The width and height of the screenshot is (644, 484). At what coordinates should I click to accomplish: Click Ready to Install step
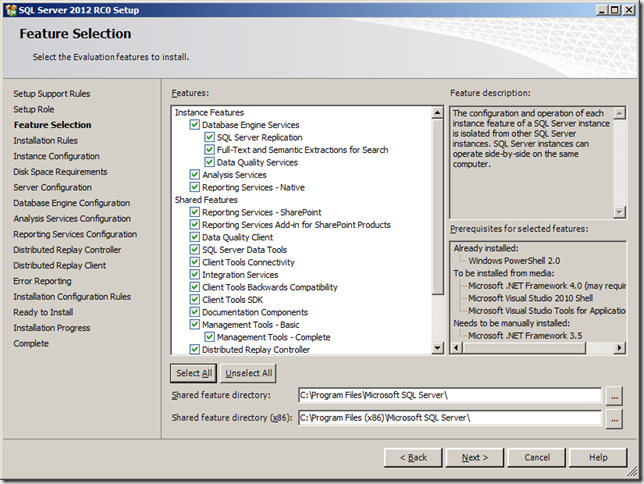point(43,312)
